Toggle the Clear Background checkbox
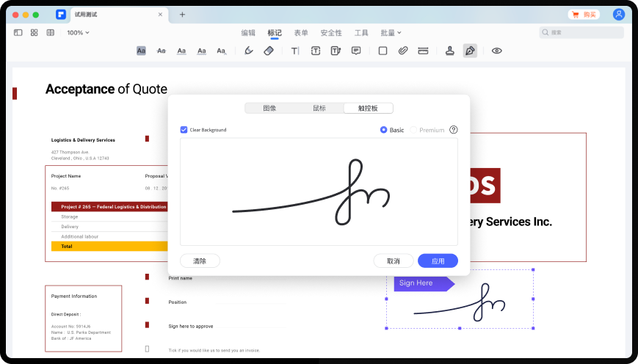This screenshot has width=638, height=364. (184, 130)
